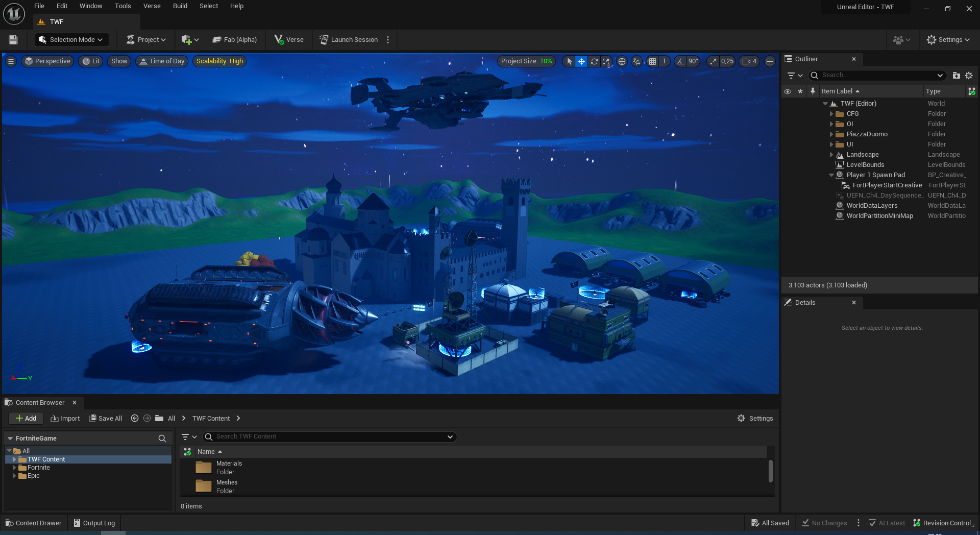Open the collaboration users icon menu
The image size is (980, 535).
(x=901, y=39)
